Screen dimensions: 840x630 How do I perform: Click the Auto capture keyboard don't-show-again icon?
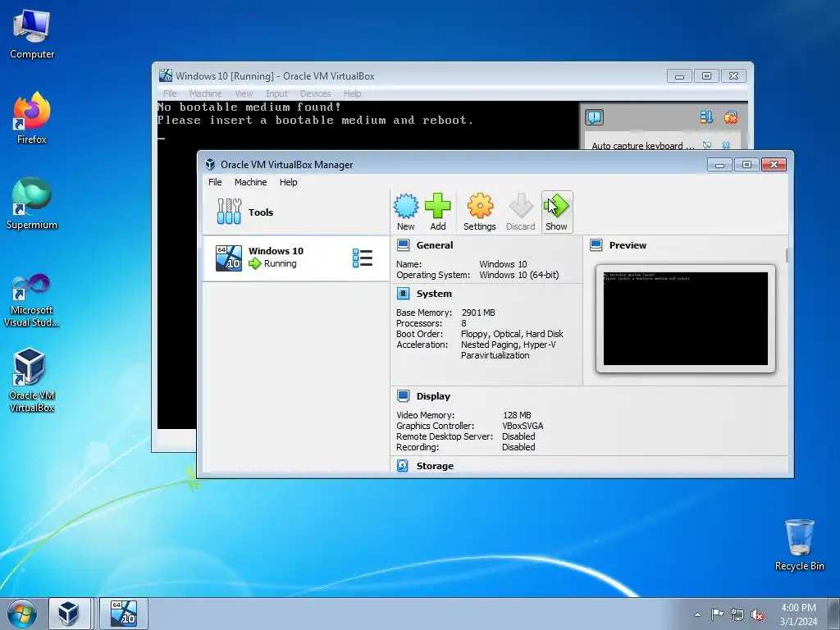tap(707, 145)
